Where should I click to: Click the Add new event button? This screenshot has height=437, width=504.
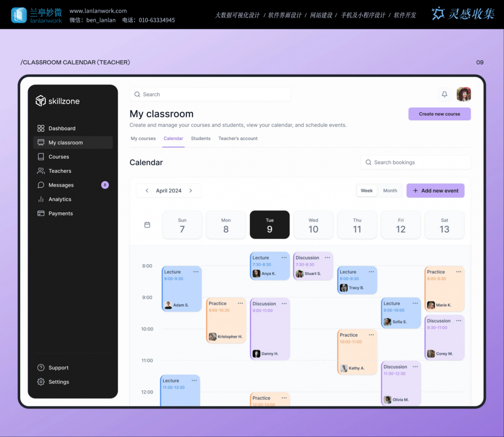point(435,191)
